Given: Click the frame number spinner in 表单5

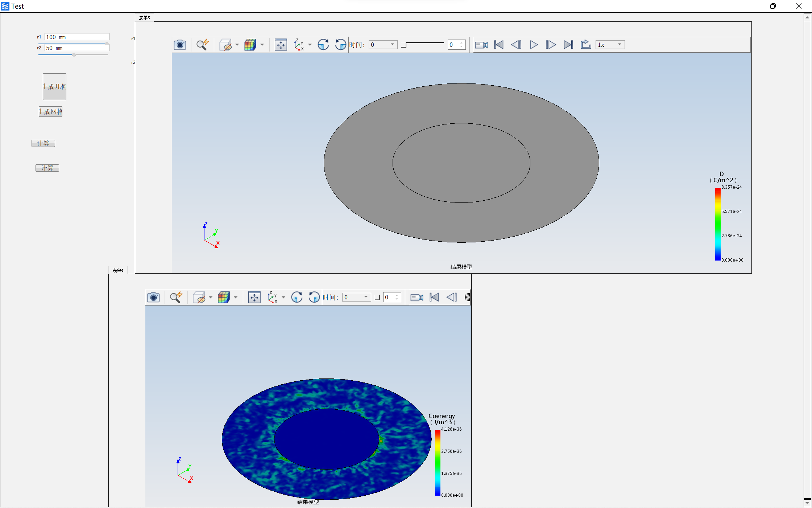Looking at the screenshot, I should [456, 45].
